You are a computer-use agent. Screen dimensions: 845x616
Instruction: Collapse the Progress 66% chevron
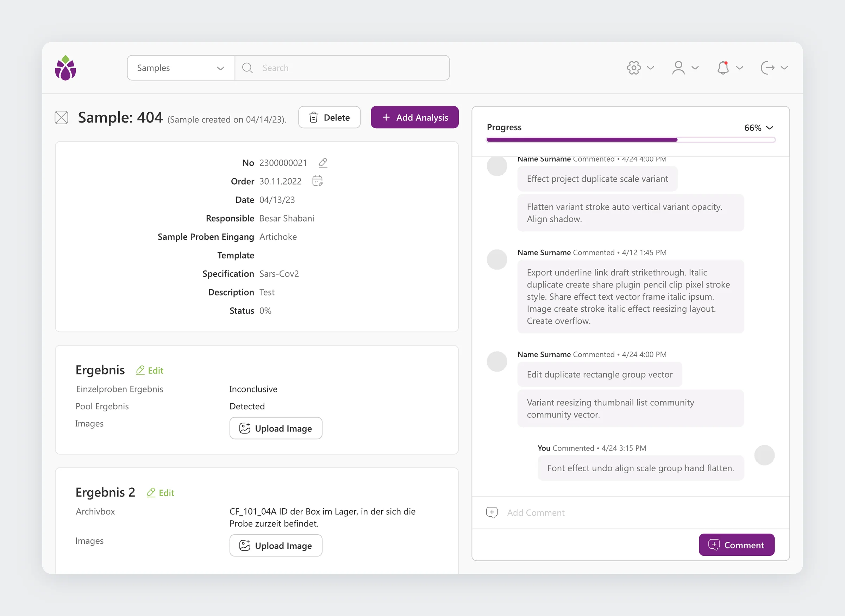point(770,127)
